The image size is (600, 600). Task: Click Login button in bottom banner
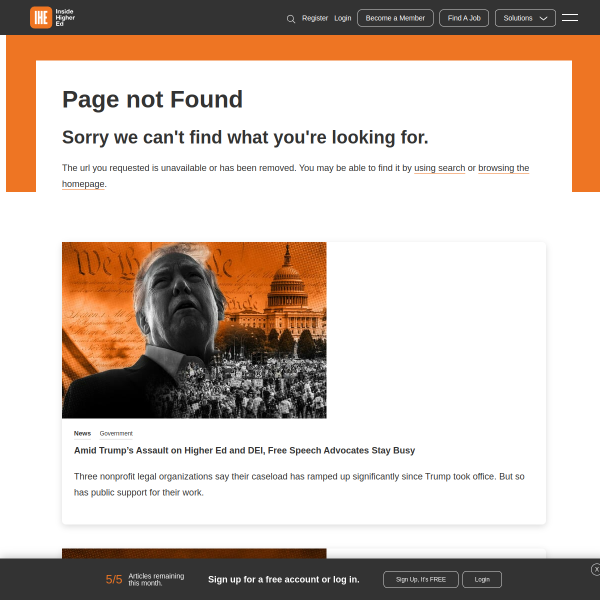click(x=482, y=579)
